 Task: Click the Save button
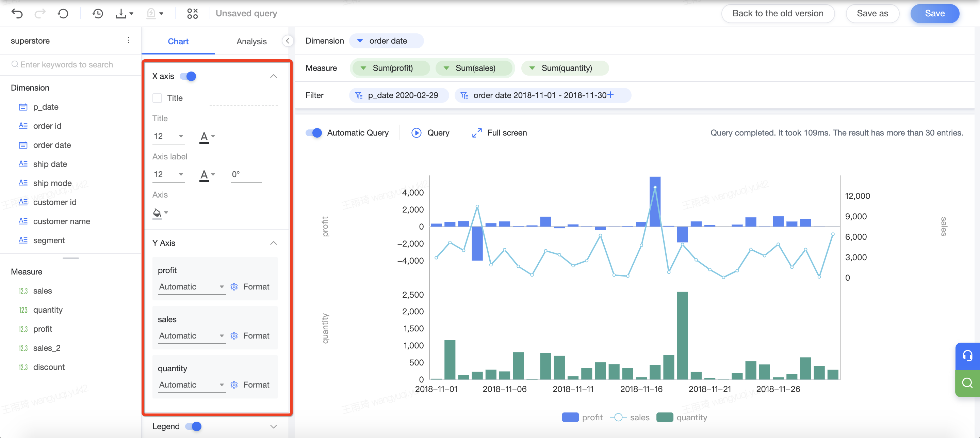pyautogui.click(x=935, y=14)
